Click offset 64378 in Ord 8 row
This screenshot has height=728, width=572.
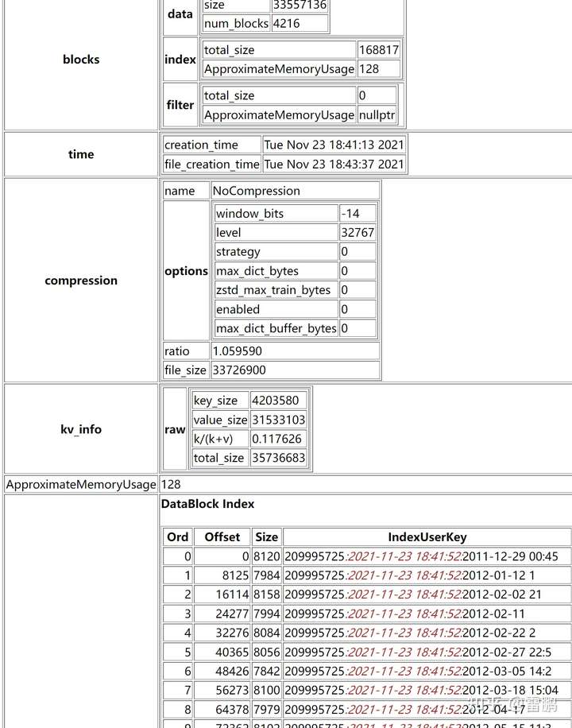[232, 710]
